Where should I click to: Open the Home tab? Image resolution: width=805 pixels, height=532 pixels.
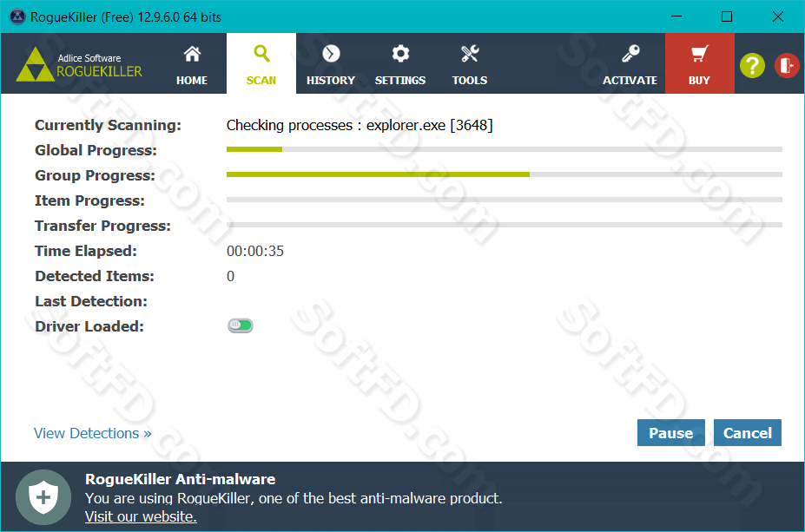192,63
